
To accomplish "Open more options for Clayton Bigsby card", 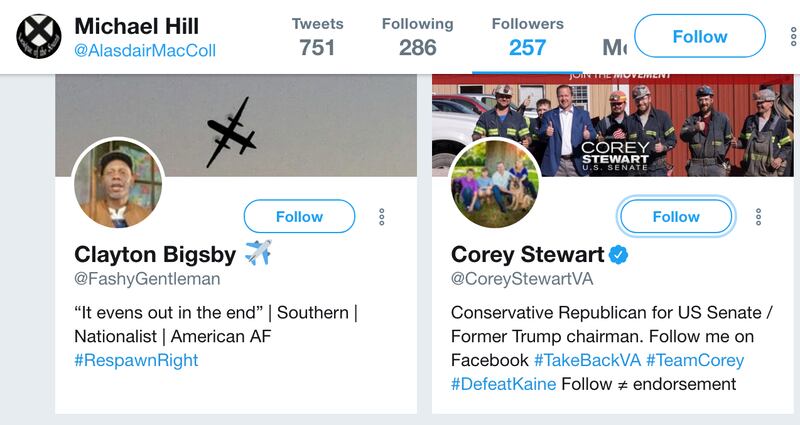I will [x=381, y=217].
